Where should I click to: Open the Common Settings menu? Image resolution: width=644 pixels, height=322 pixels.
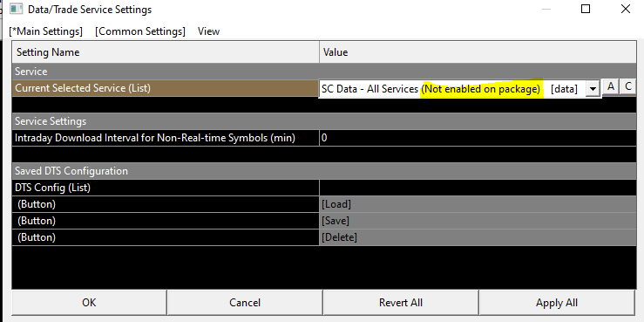tap(140, 31)
